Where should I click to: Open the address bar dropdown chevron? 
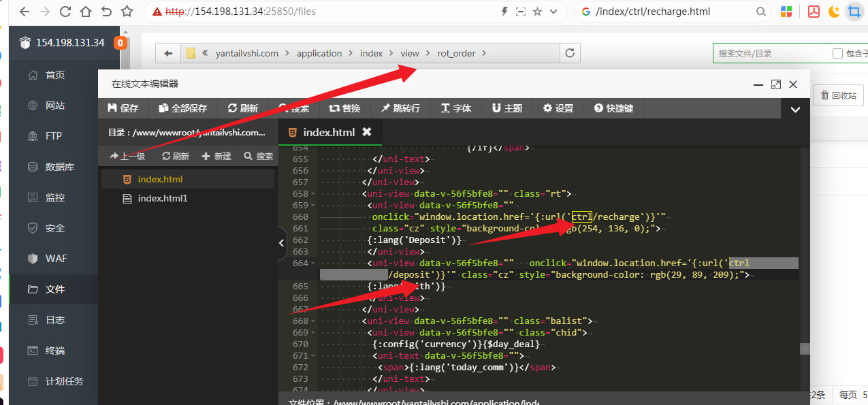pos(554,12)
